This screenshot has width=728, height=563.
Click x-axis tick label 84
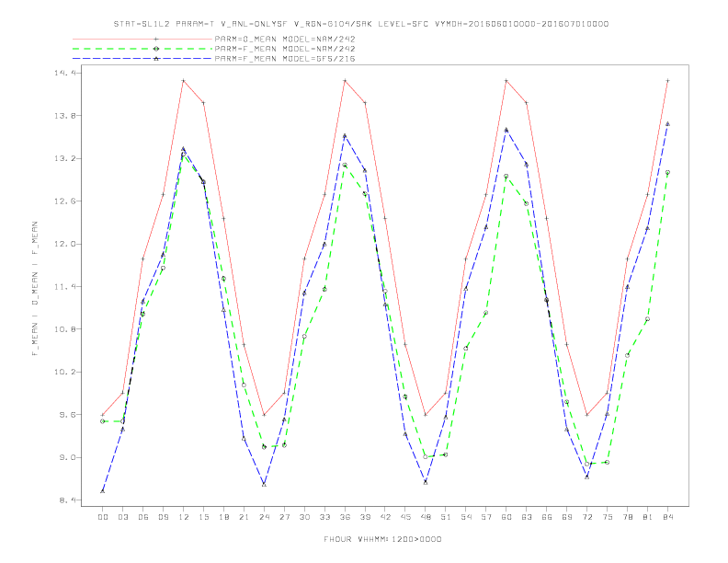tap(667, 517)
